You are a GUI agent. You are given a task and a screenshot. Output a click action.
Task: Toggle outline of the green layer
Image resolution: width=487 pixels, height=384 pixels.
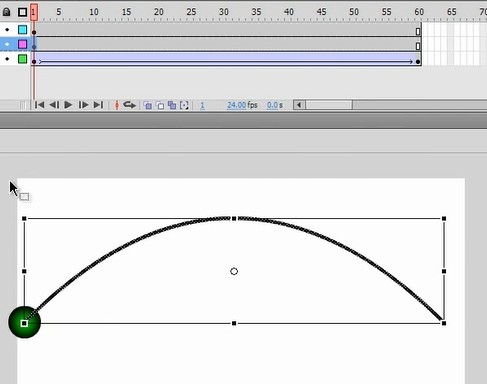[x=22, y=59]
